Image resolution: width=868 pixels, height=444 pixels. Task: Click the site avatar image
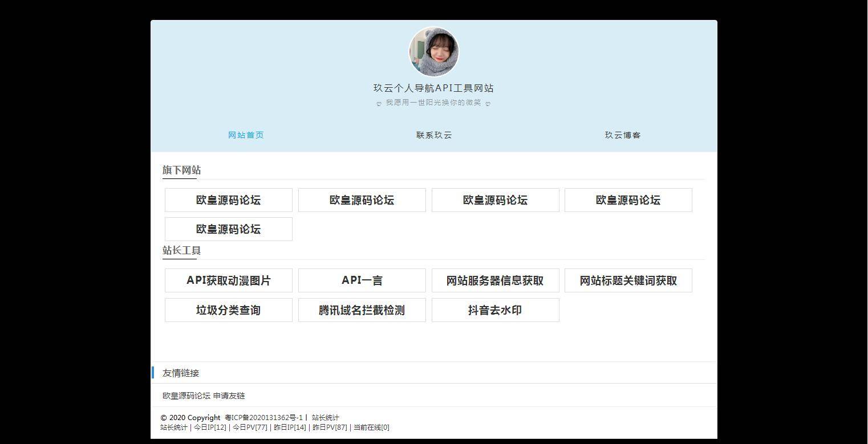[x=433, y=51]
